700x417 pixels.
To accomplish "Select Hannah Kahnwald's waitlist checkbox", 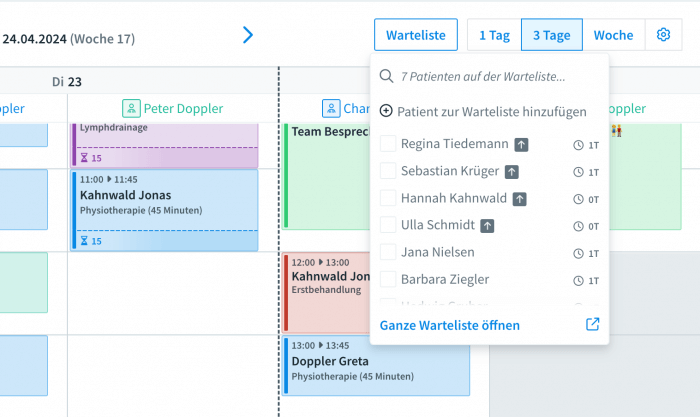I will click(388, 198).
